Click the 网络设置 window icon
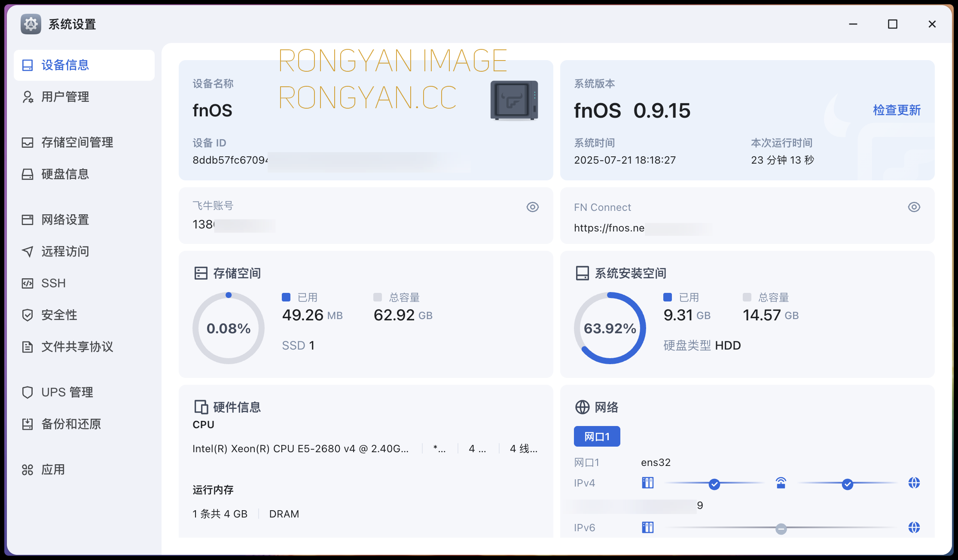This screenshot has height=560, width=958. (x=27, y=220)
